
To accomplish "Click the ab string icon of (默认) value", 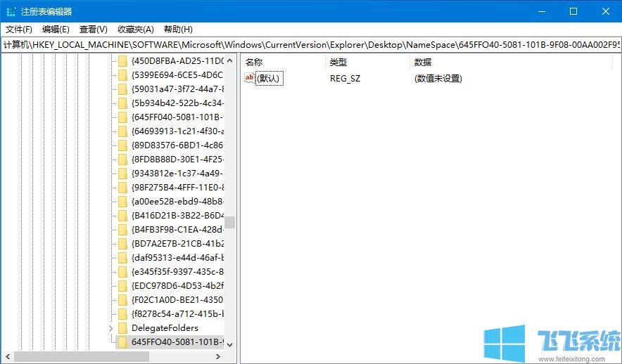I will point(249,79).
